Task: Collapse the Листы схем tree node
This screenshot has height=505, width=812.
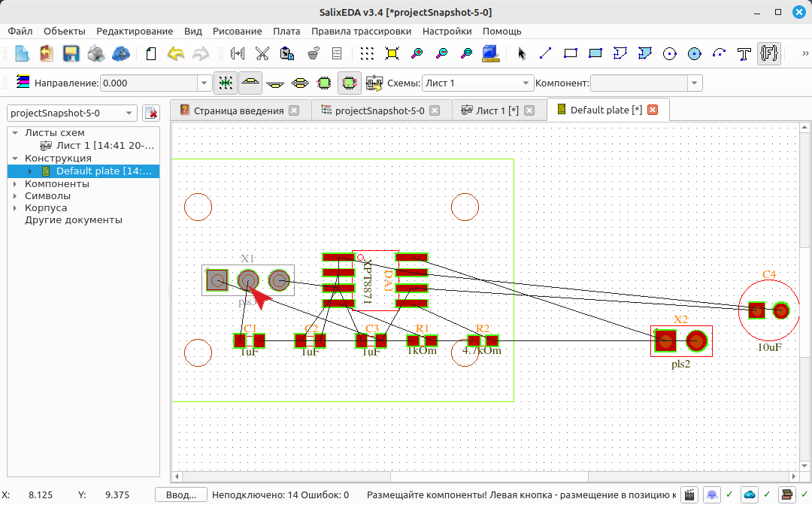Action: [x=15, y=133]
